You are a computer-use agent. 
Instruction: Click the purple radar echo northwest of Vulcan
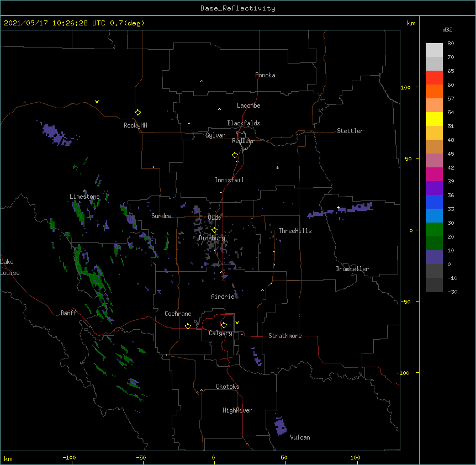tap(280, 426)
